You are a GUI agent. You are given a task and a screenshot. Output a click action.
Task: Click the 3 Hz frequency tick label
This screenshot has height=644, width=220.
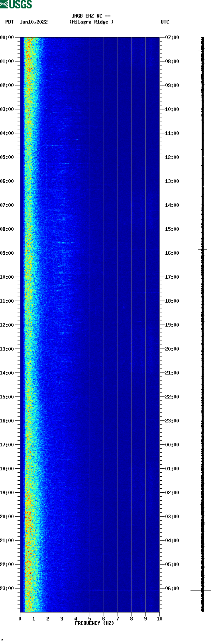pyautogui.click(x=62, y=619)
